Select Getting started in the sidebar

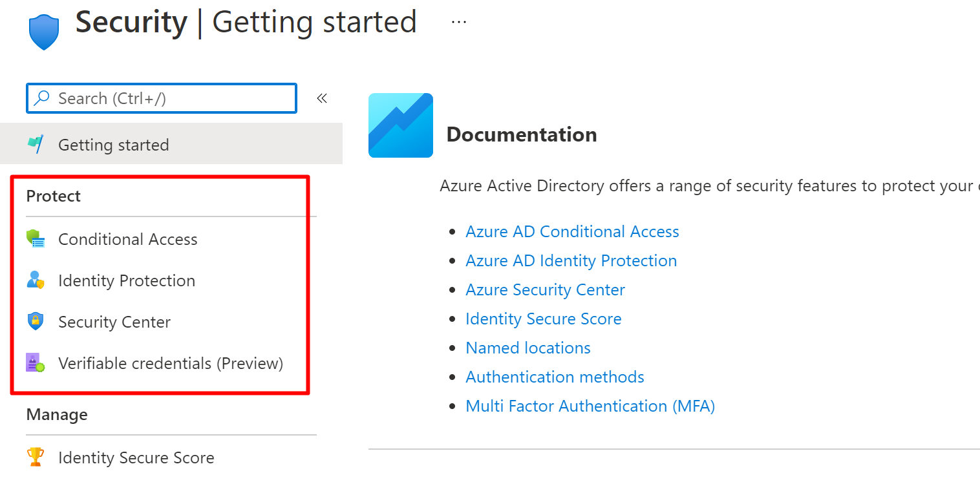click(x=113, y=145)
